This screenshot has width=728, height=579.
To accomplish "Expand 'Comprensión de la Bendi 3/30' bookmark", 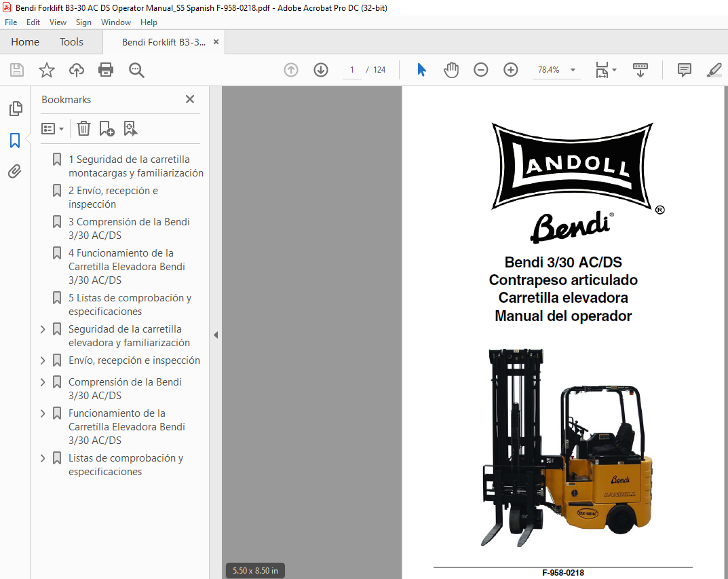I will click(x=43, y=382).
